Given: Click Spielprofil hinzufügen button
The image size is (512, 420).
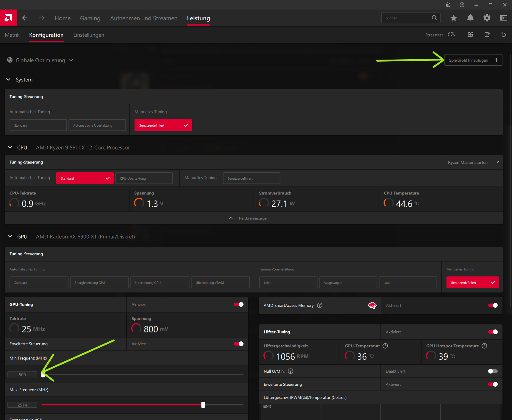Looking at the screenshot, I should 473,60.
